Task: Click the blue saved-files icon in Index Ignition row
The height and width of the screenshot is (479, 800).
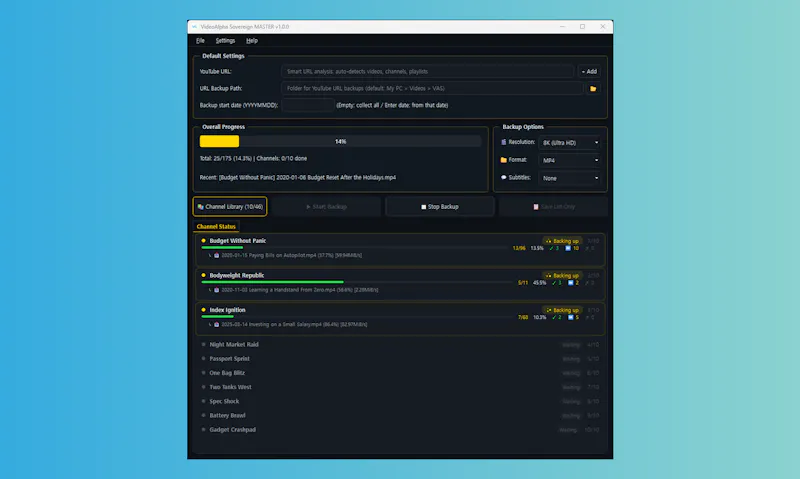Action: (570, 317)
